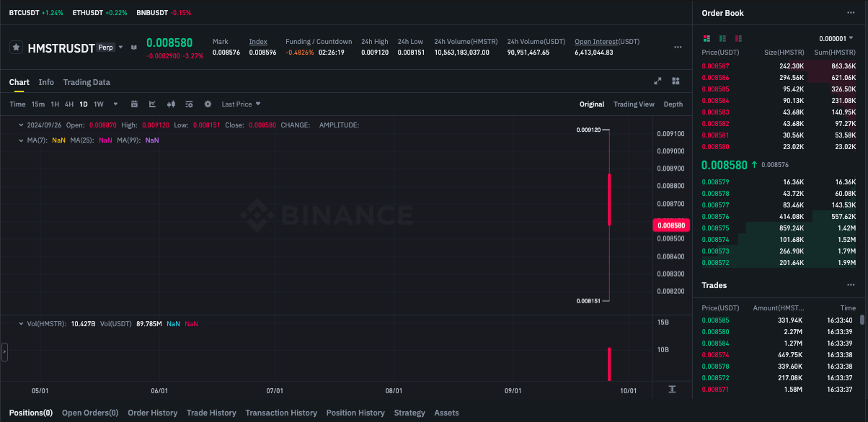Select the BTCUSDT ticker
The width and height of the screenshot is (868, 422).
click(x=36, y=13)
